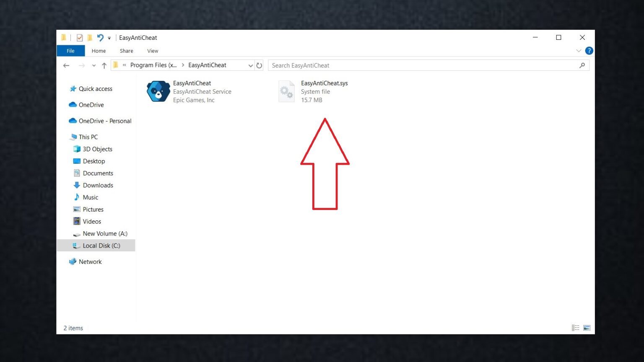
Task: Click the folder icon in the address bar
Action: pyautogui.click(x=115, y=65)
